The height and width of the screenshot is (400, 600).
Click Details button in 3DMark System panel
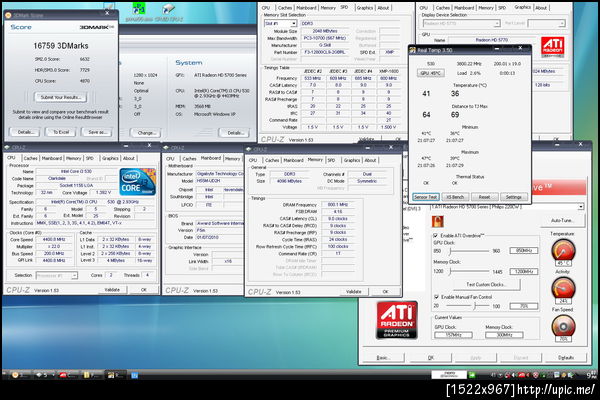(x=234, y=133)
